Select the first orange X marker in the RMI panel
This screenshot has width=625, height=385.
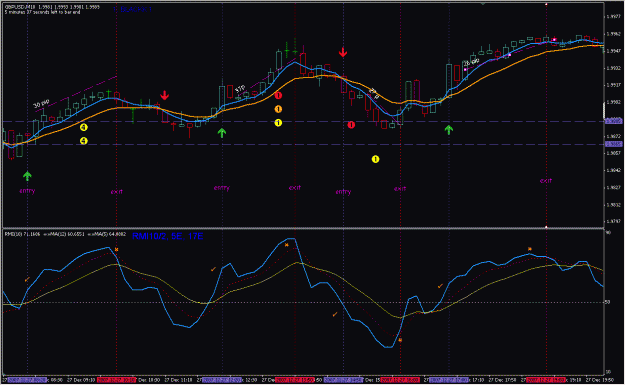(x=116, y=249)
